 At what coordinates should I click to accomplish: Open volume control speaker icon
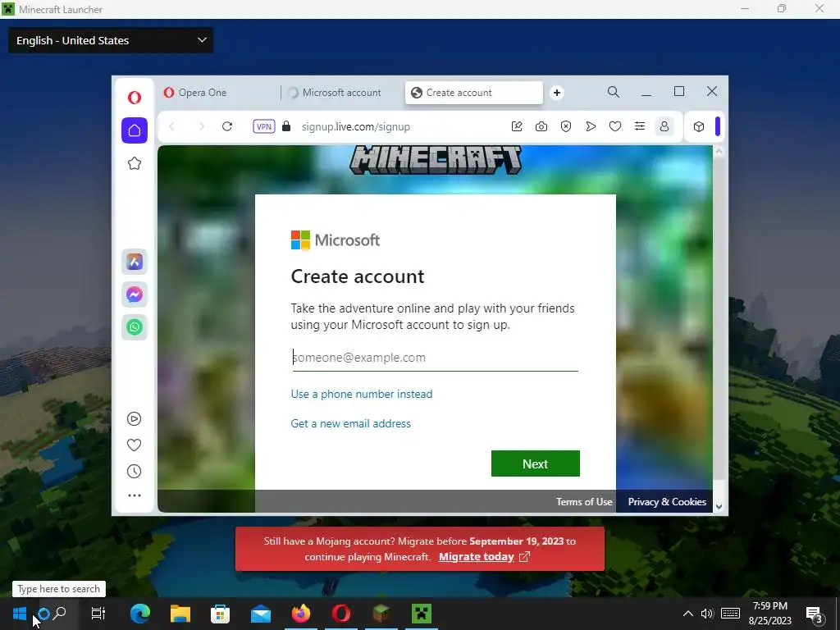click(707, 614)
